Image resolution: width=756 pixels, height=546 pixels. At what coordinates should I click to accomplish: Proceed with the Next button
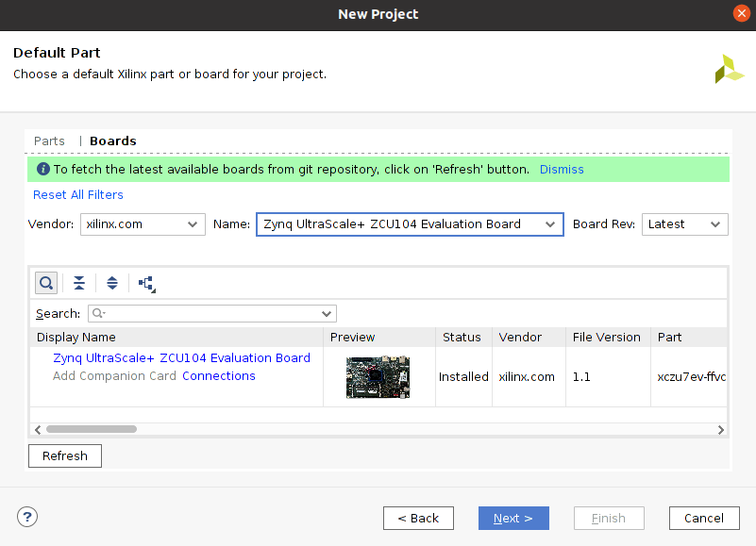pyautogui.click(x=513, y=518)
